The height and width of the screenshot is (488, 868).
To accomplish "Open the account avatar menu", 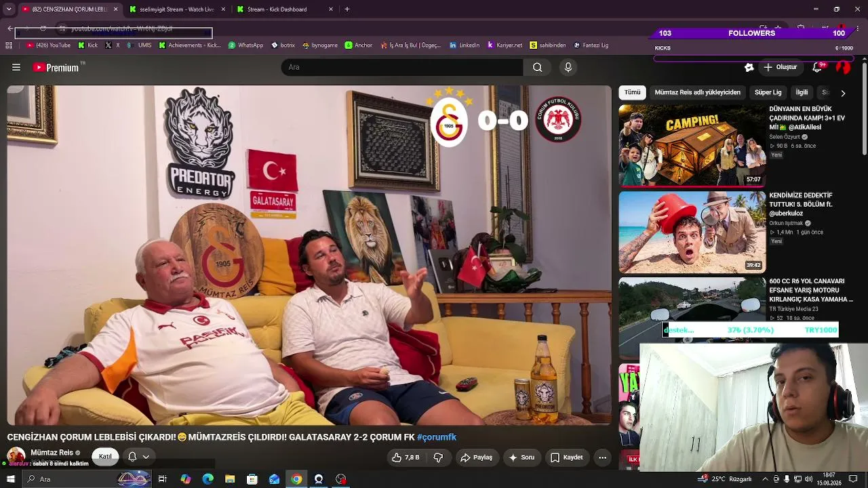I will click(843, 67).
